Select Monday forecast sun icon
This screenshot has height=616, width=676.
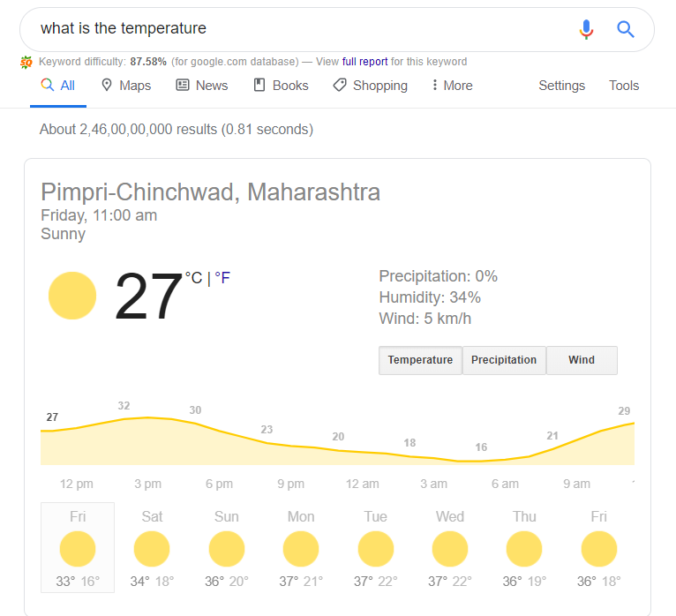(301, 549)
